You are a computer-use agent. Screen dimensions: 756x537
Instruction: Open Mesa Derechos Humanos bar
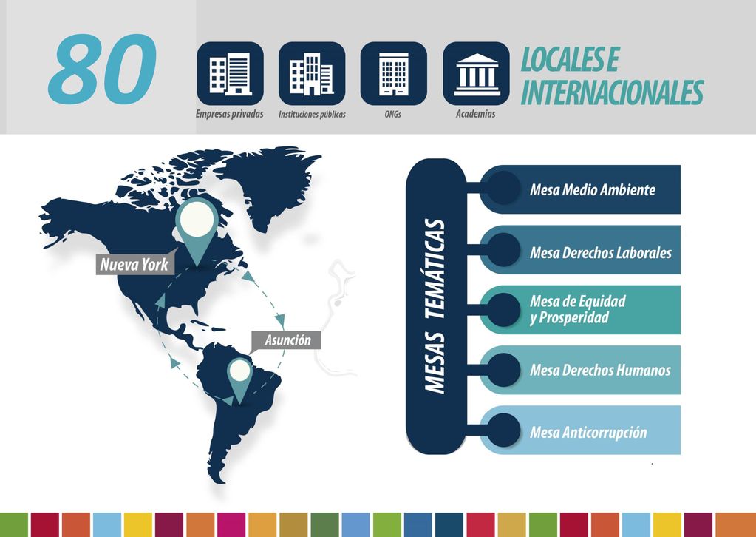tap(580, 370)
